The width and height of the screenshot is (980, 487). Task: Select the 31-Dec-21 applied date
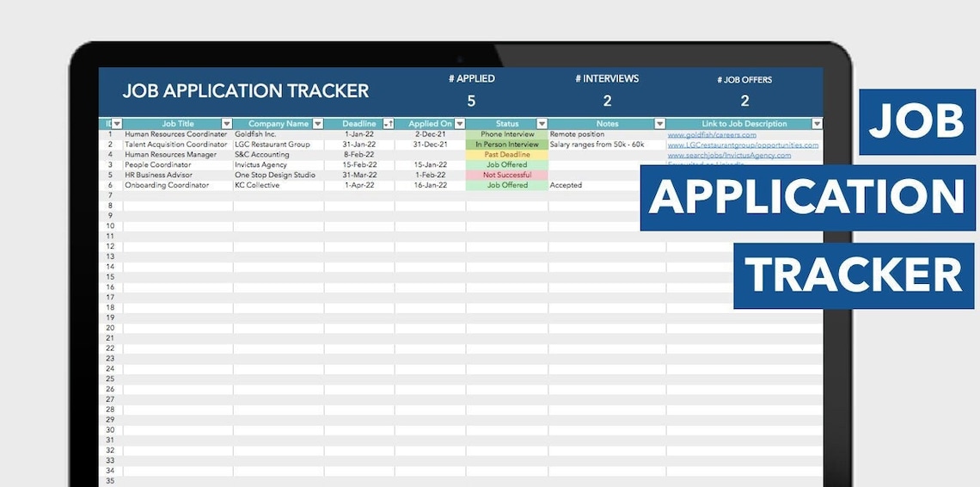click(431, 145)
